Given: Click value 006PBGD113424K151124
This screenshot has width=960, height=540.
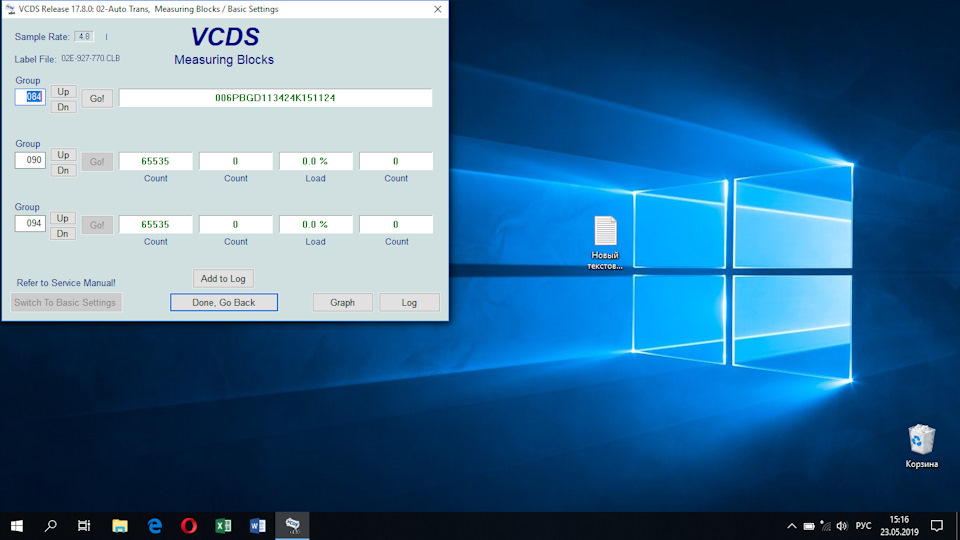Looking at the screenshot, I should (275, 98).
